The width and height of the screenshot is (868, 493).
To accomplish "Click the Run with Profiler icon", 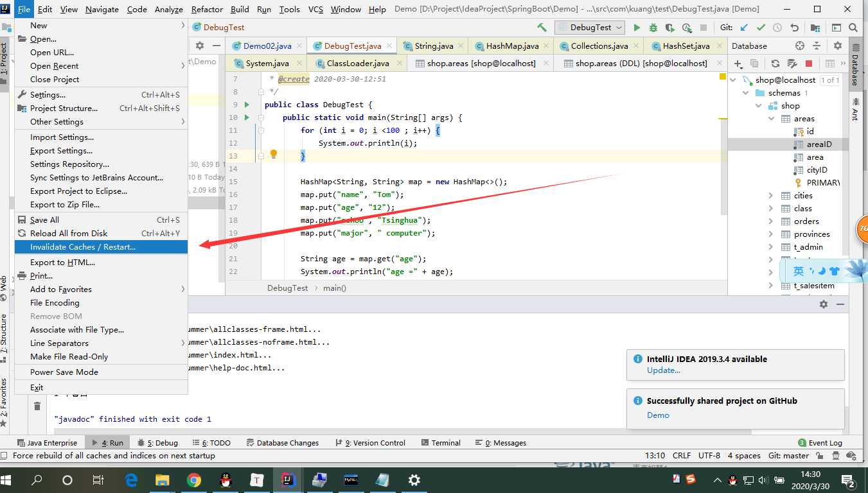I will (x=687, y=28).
